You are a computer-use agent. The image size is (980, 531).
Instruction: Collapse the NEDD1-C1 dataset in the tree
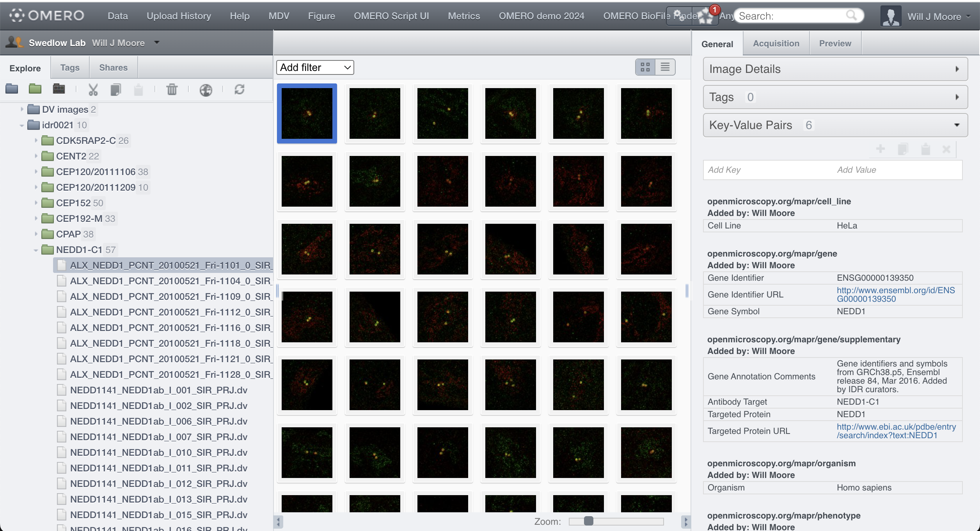coord(36,250)
